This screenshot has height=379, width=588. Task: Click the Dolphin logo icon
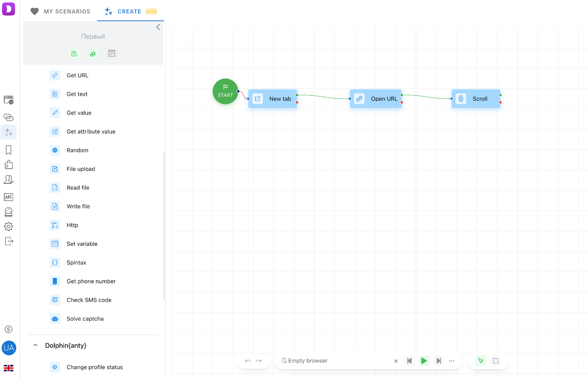point(8,8)
